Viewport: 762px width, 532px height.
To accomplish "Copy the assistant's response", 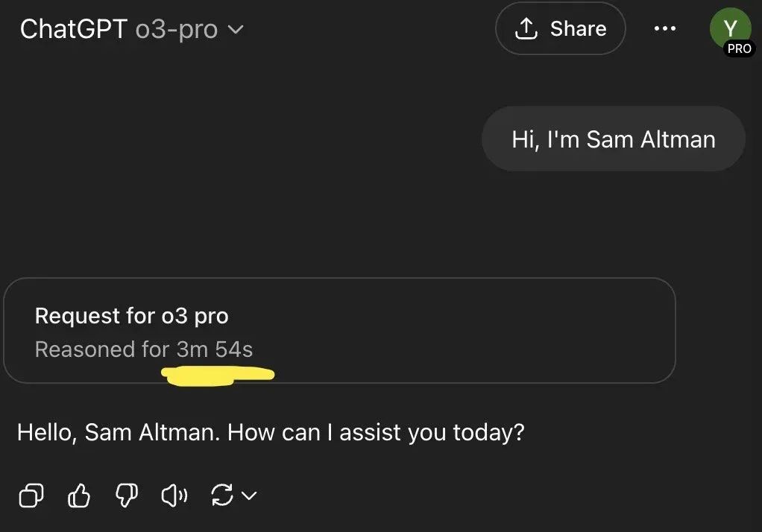I will point(31,495).
